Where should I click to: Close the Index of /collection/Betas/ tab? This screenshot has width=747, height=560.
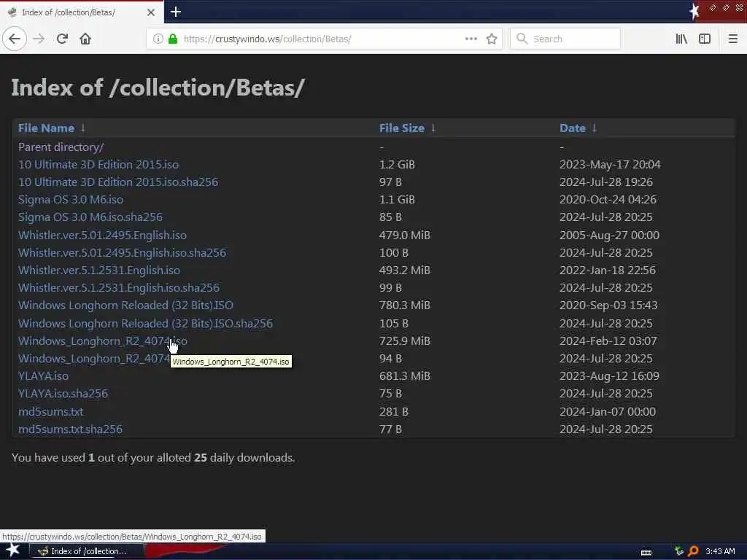150,12
